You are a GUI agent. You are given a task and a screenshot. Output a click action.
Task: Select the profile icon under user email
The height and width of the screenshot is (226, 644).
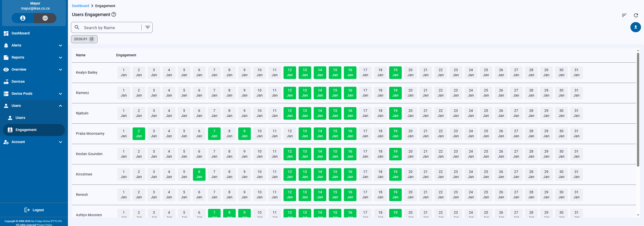click(x=23, y=18)
